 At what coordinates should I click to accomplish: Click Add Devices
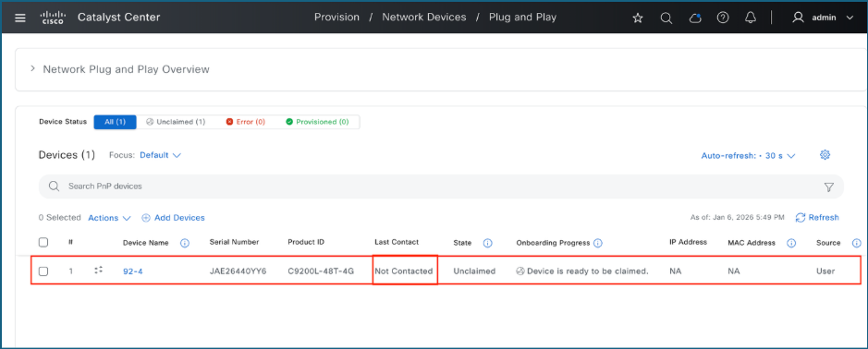[173, 218]
